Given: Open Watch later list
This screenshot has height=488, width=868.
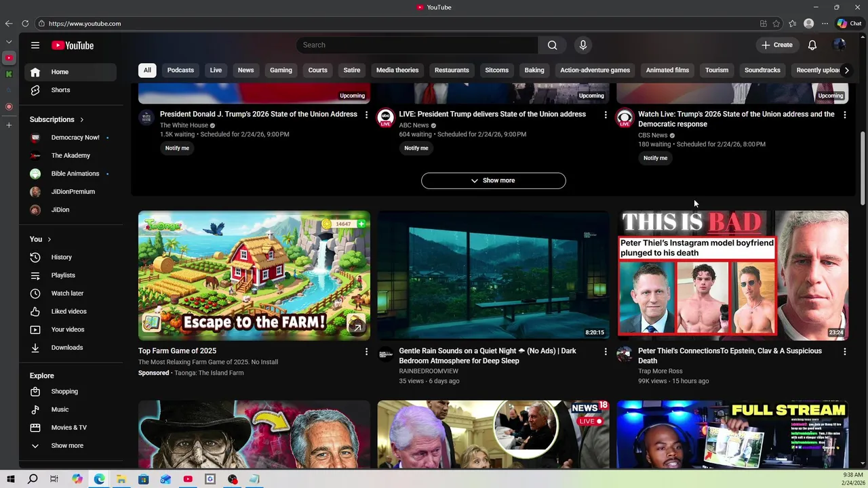Looking at the screenshot, I should click(71, 293).
